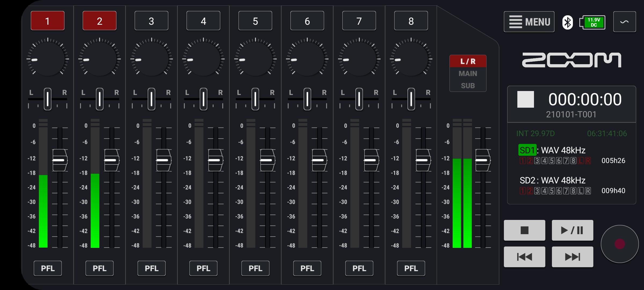Click channel 7 trim knob

pos(359,59)
